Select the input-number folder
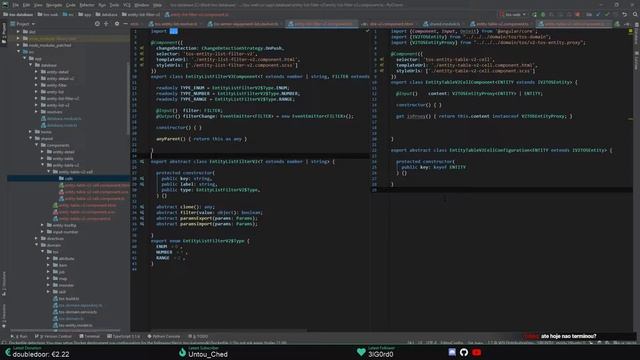640x360 pixels. [62, 232]
